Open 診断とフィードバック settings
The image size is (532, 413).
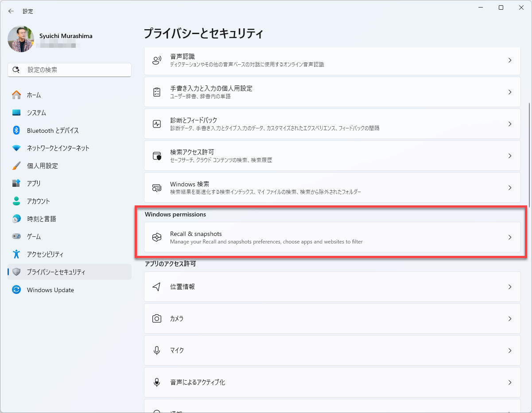pyautogui.click(x=332, y=124)
